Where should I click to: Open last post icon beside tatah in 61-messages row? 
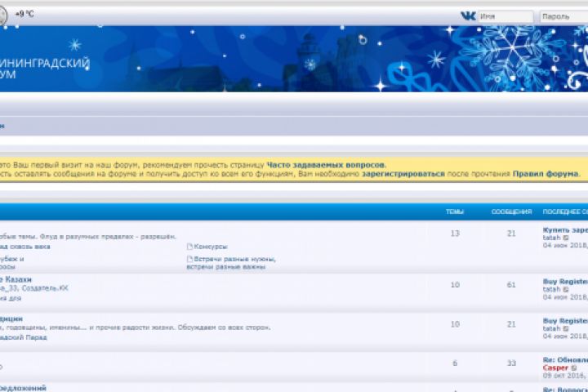coord(566,289)
